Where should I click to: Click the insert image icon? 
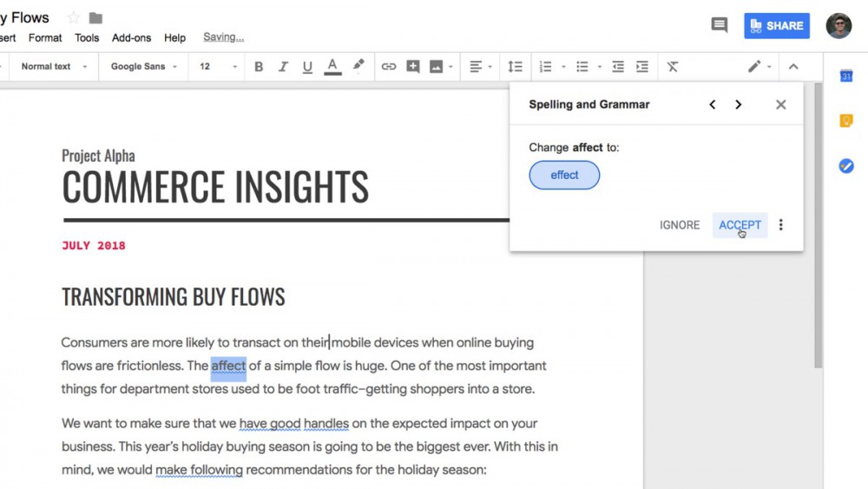click(437, 67)
